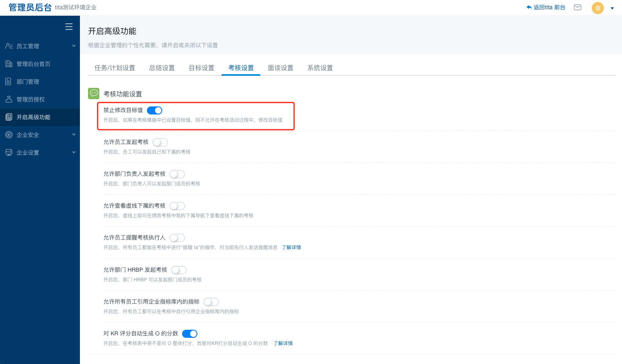This screenshot has height=364, width=622.
Task: Click the user avatar 谢
Action: point(598,8)
